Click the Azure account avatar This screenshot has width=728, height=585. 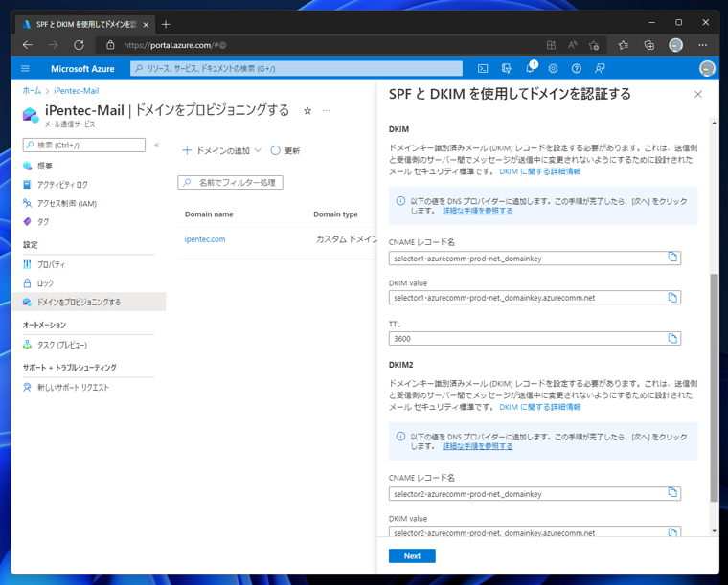(x=707, y=68)
